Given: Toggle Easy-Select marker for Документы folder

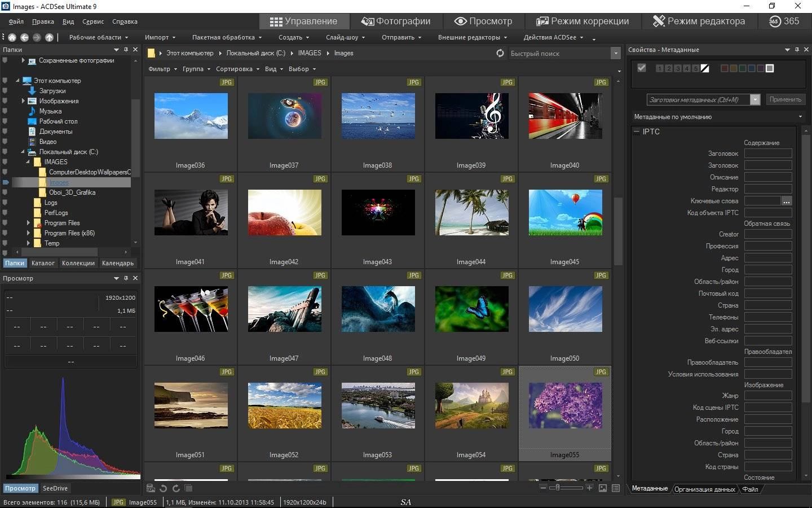Looking at the screenshot, I should 5,132.
